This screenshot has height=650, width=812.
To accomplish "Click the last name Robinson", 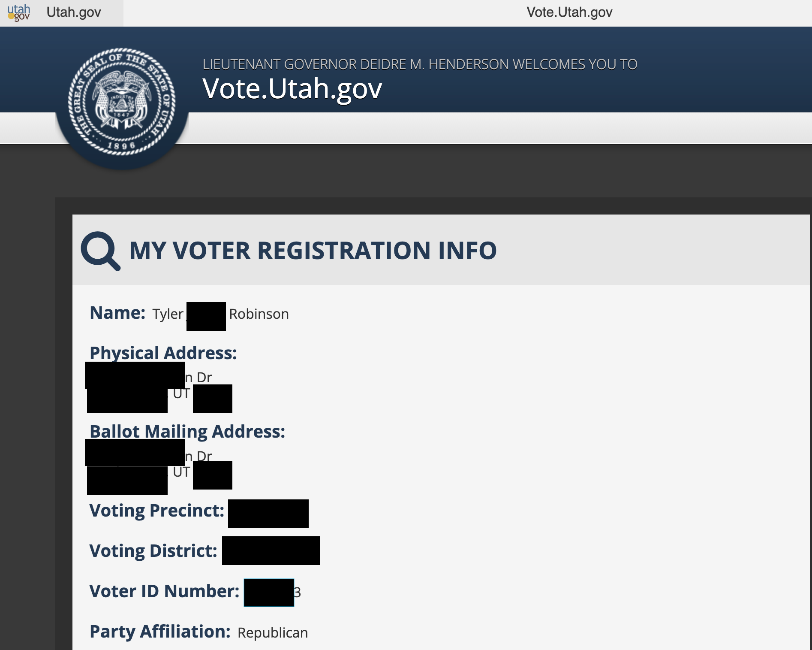I will pos(259,314).
